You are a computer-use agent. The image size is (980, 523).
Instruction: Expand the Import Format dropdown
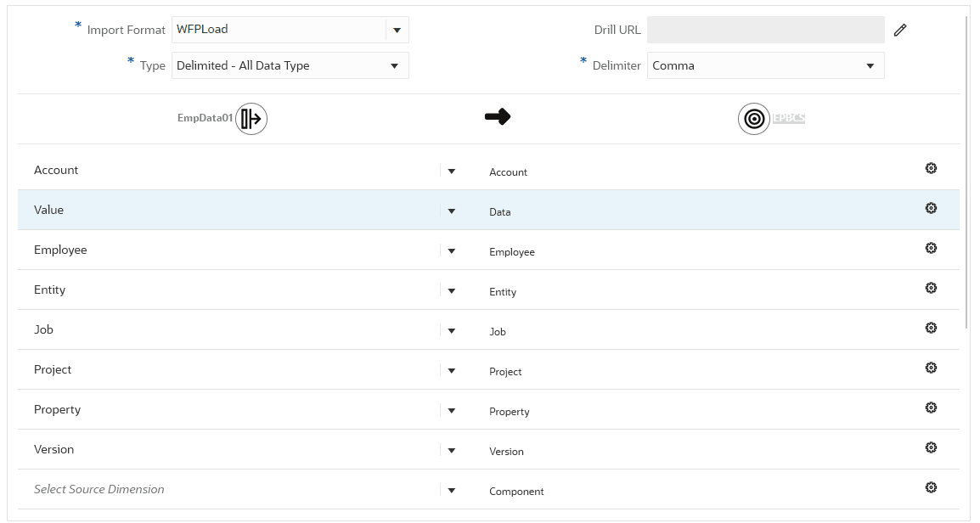coord(397,30)
